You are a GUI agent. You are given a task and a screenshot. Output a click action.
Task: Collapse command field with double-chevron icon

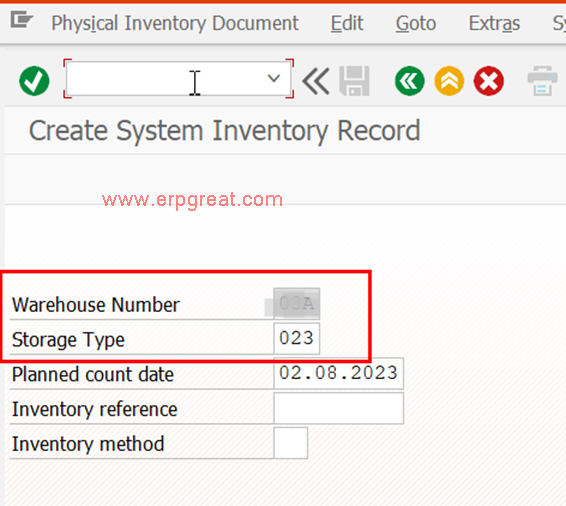pos(315,81)
